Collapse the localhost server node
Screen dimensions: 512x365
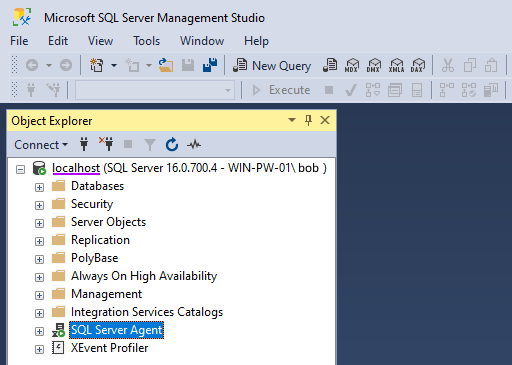[20, 169]
